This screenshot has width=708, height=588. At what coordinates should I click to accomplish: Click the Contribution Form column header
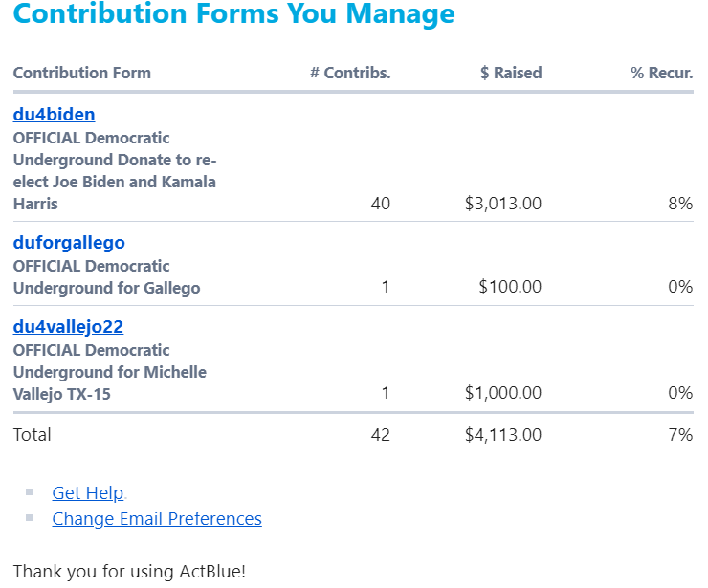point(82,73)
